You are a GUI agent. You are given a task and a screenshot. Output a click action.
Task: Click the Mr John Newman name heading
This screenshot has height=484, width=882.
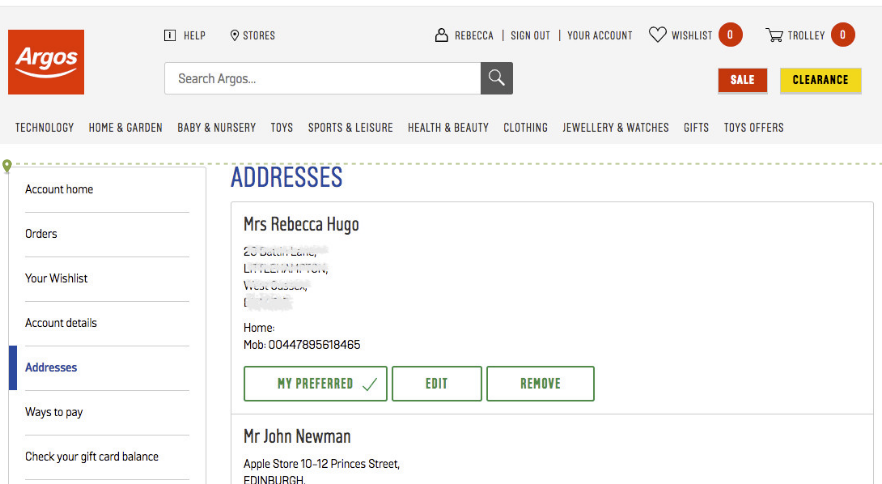coord(297,436)
